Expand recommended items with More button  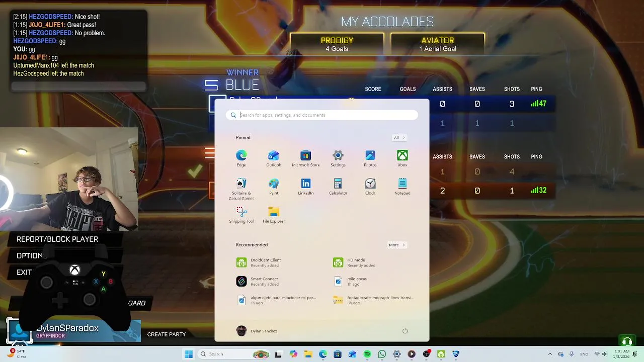coord(397,245)
